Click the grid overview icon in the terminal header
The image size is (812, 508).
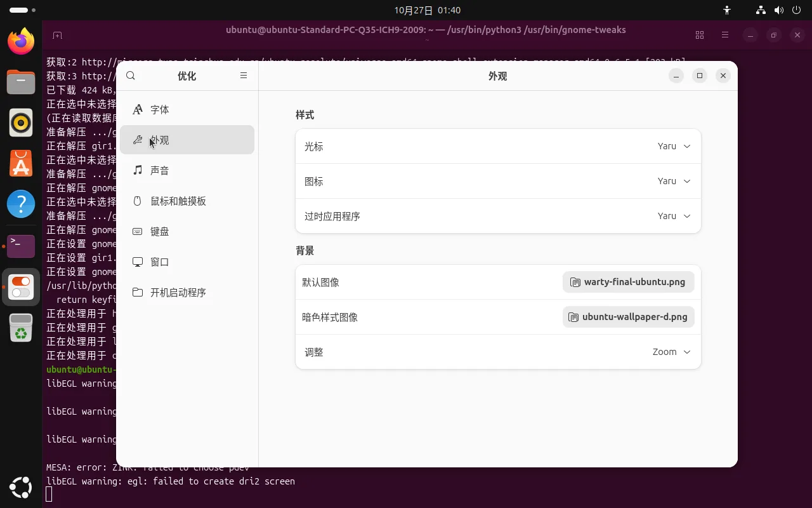point(700,35)
